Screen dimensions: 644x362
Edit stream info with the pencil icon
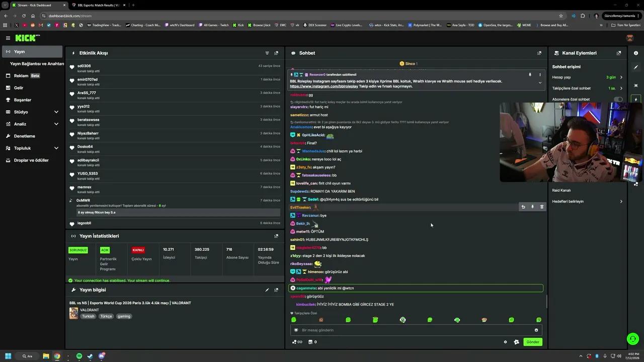267,290
